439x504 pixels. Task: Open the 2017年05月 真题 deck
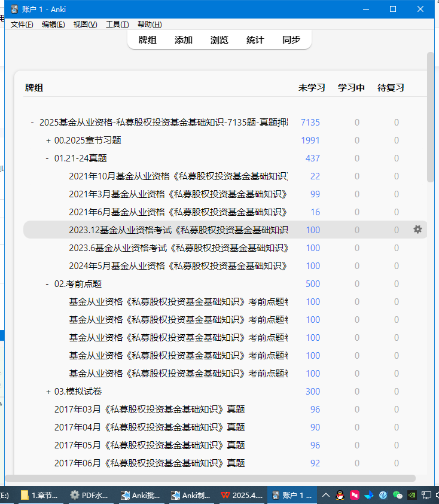150,445
